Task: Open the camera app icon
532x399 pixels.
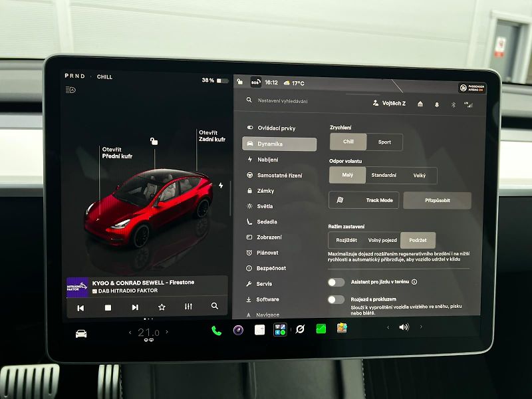Action: (x=238, y=330)
